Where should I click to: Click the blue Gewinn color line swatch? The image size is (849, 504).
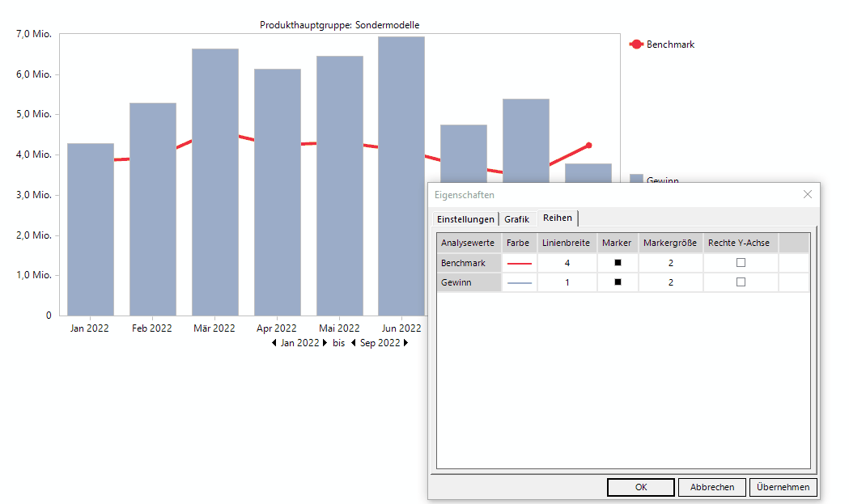pyautogui.click(x=519, y=283)
